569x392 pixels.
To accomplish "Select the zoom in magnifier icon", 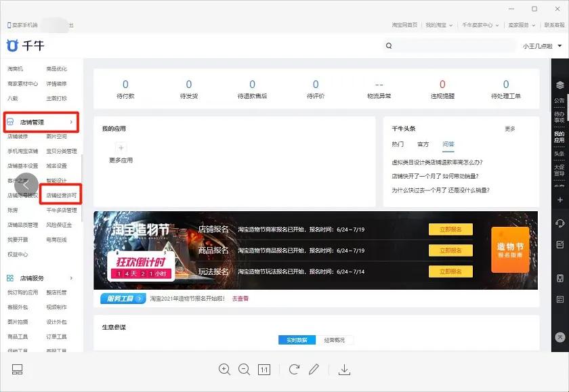I will pos(224,369).
